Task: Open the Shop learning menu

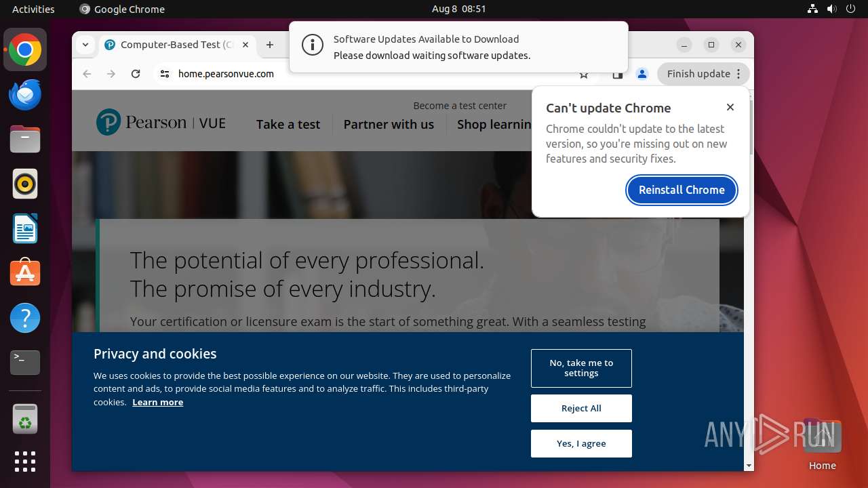Action: tap(494, 124)
